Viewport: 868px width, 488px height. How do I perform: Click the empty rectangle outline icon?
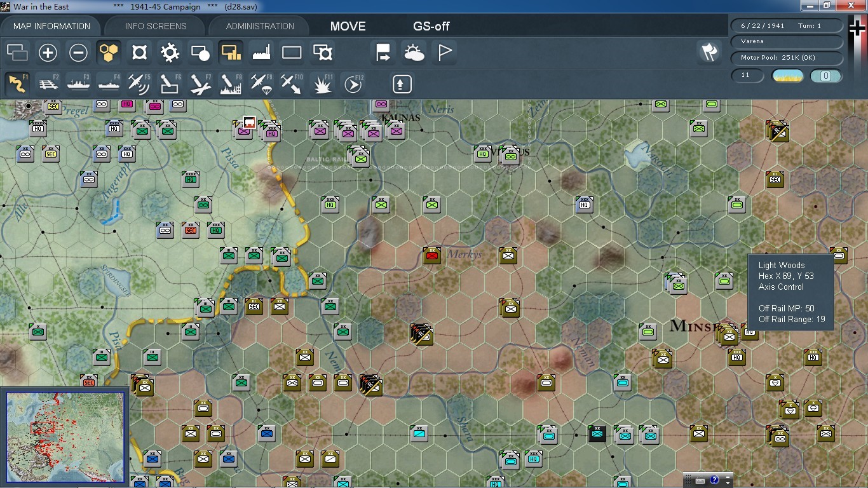[292, 53]
